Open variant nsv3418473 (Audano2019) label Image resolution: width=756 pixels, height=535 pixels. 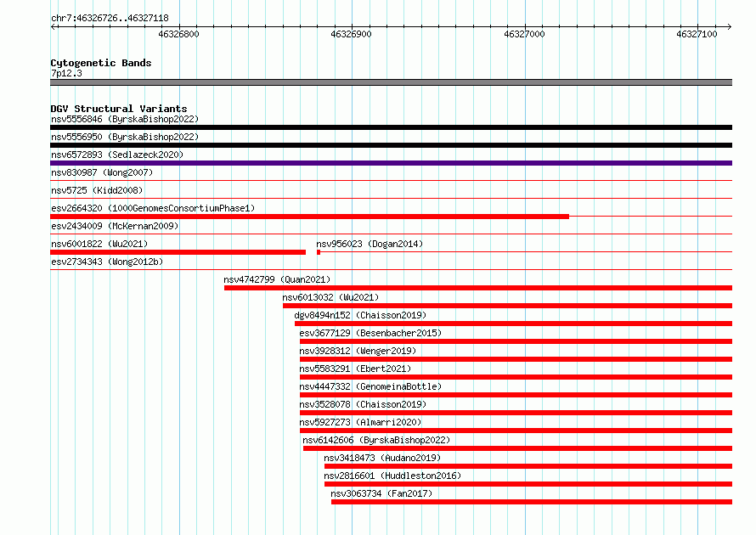(382, 458)
